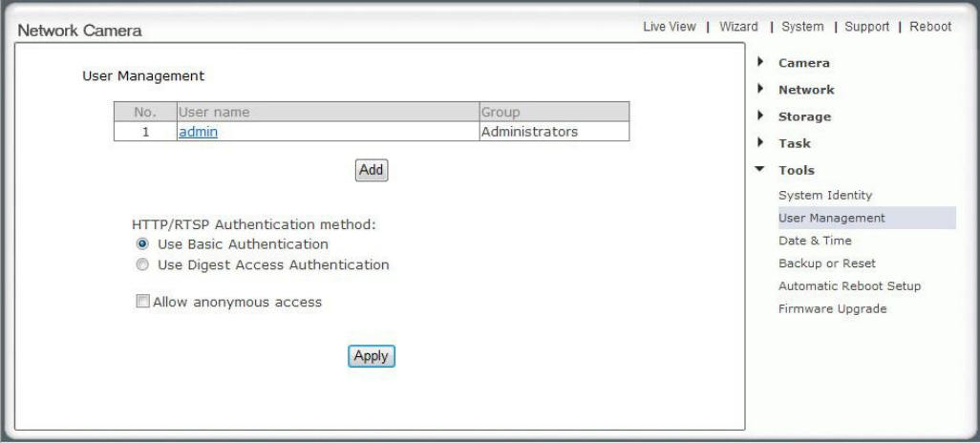Click the Administrators group cell
This screenshot has height=443, width=980.
pos(554,132)
